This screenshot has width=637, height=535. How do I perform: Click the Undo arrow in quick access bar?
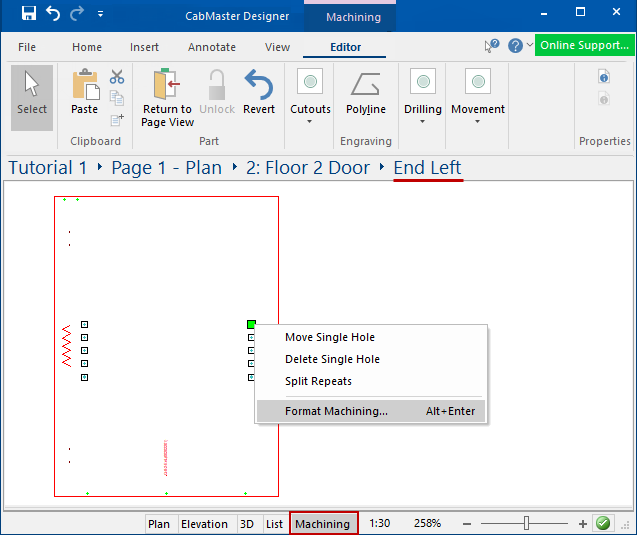[53, 14]
